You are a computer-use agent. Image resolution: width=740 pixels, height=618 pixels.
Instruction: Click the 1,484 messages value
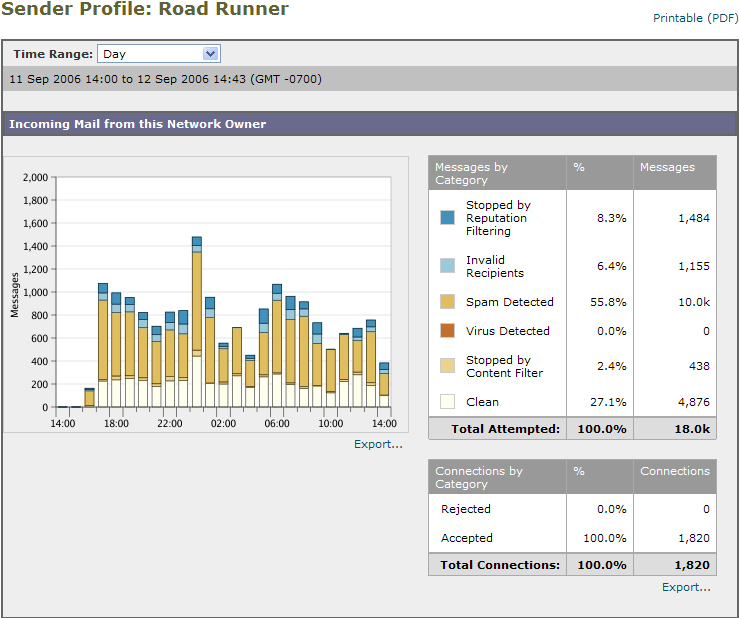(694, 218)
